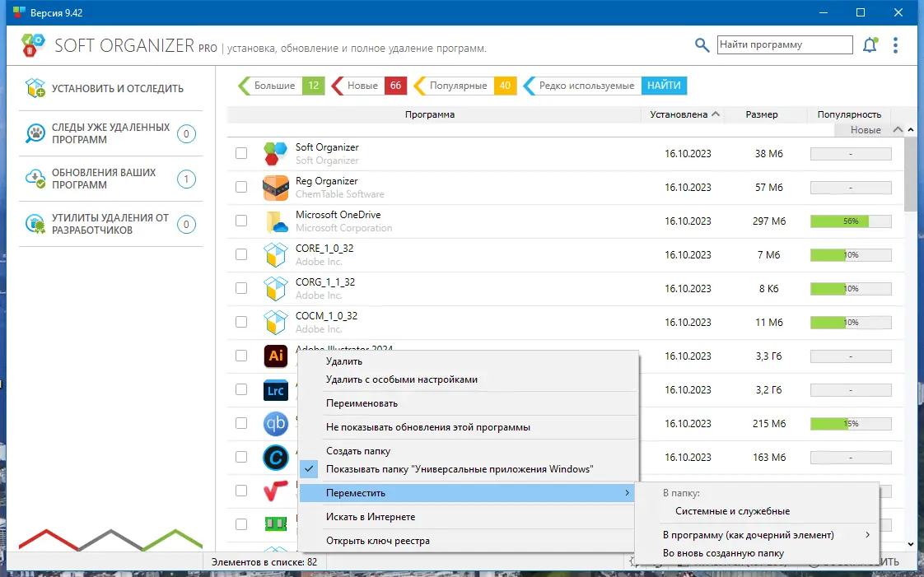This screenshot has width=924, height=577.
Task: Click the Microsoft OneDrive folder icon
Action: click(x=275, y=221)
